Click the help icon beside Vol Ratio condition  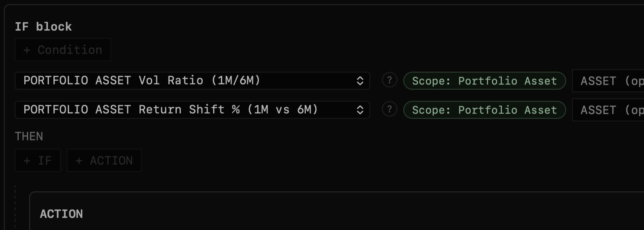(x=390, y=80)
